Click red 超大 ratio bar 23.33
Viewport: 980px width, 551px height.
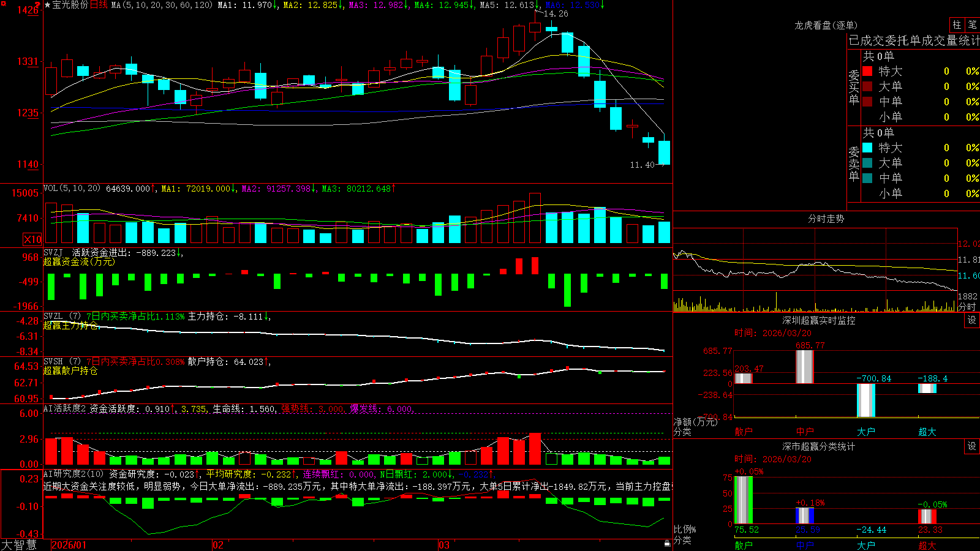[927, 516]
